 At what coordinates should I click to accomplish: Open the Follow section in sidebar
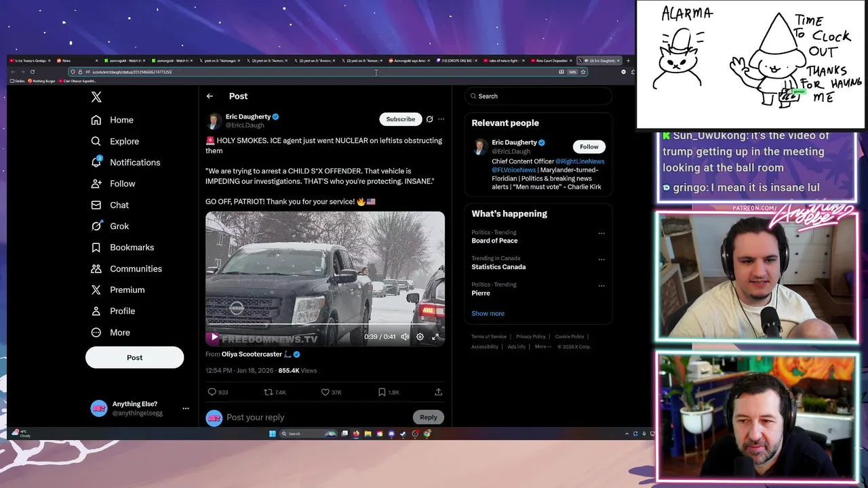tap(113, 184)
